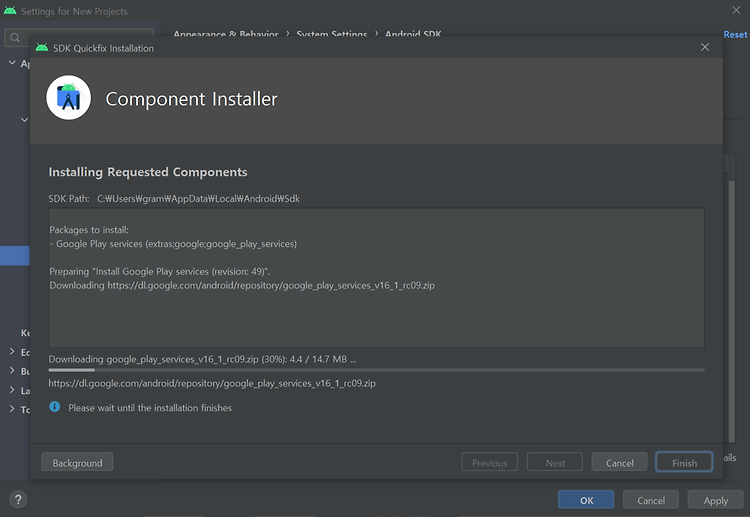Click the download progress bar
Viewport: 750px width, 517px height.
[x=376, y=370]
